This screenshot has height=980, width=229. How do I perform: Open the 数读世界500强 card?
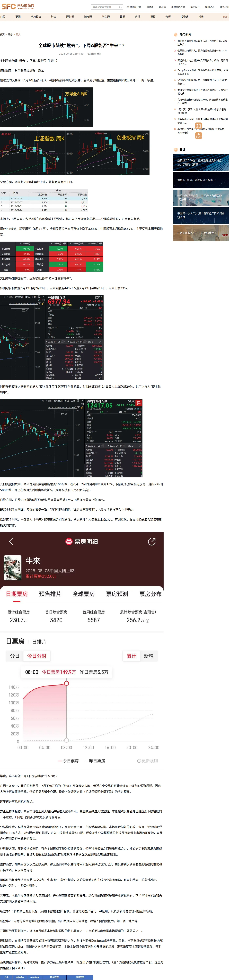pyautogui.click(x=201, y=163)
